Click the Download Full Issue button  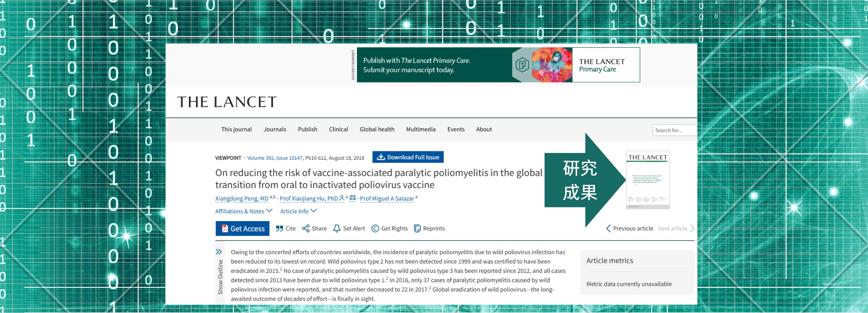[x=408, y=157]
